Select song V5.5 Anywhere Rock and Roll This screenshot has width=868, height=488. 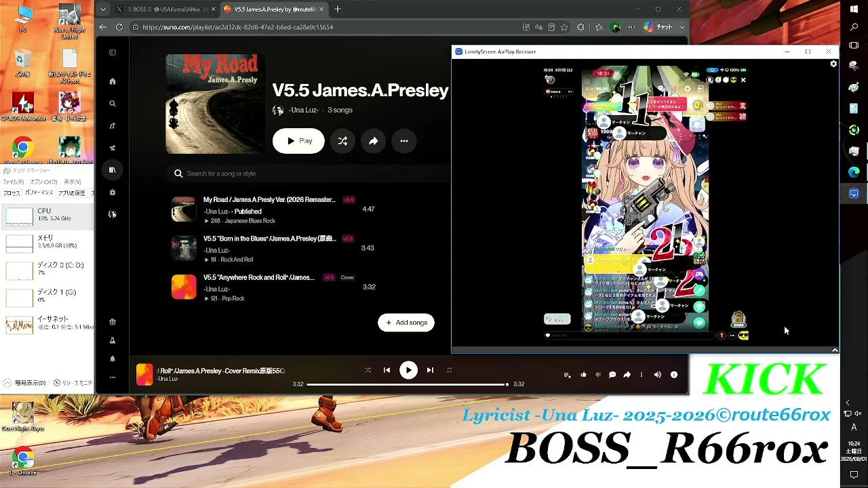point(259,277)
